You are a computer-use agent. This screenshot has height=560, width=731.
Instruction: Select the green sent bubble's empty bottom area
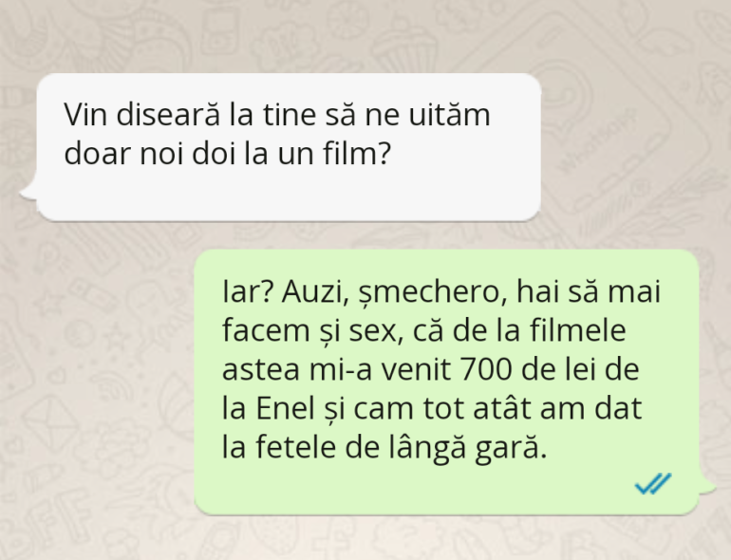click(x=410, y=487)
